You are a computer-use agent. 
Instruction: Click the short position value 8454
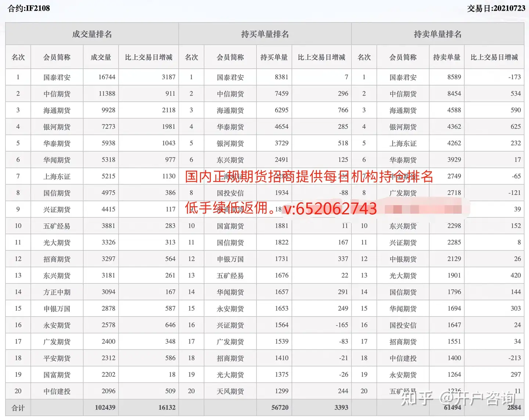point(454,94)
